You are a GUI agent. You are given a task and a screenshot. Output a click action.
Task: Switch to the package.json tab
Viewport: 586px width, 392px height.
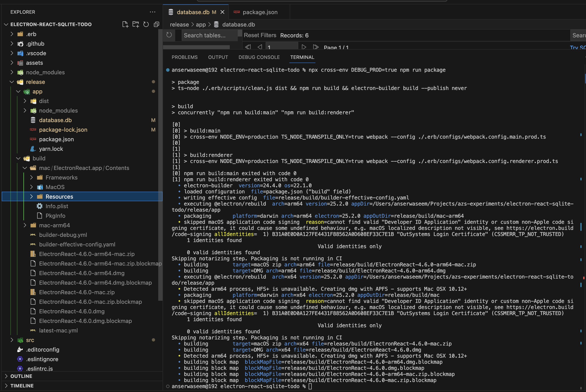pyautogui.click(x=260, y=12)
